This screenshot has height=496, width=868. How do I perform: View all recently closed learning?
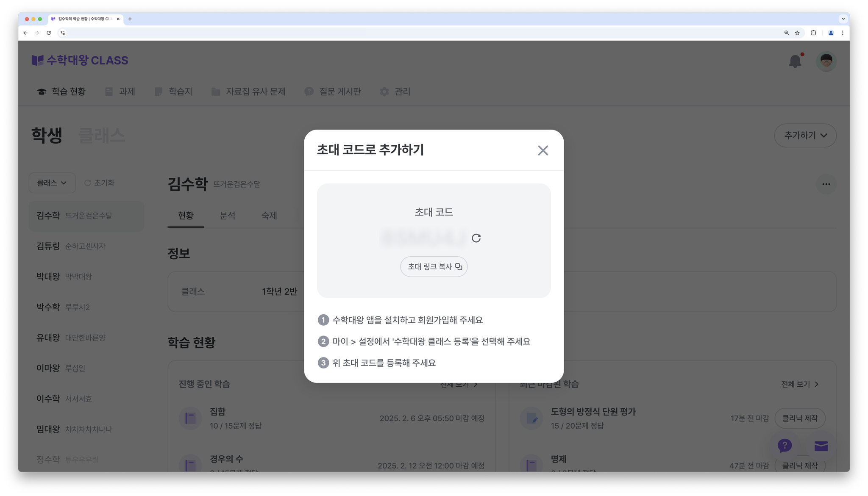click(x=800, y=384)
